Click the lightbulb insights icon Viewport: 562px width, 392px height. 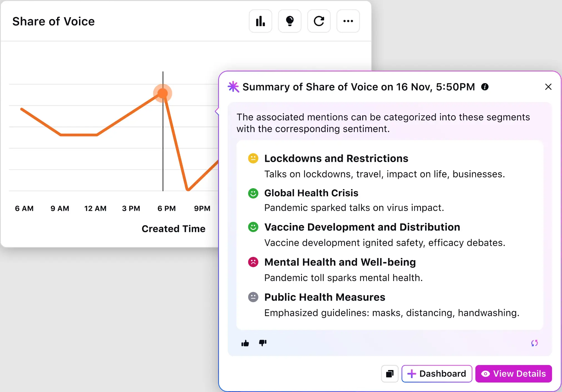pyautogui.click(x=290, y=21)
